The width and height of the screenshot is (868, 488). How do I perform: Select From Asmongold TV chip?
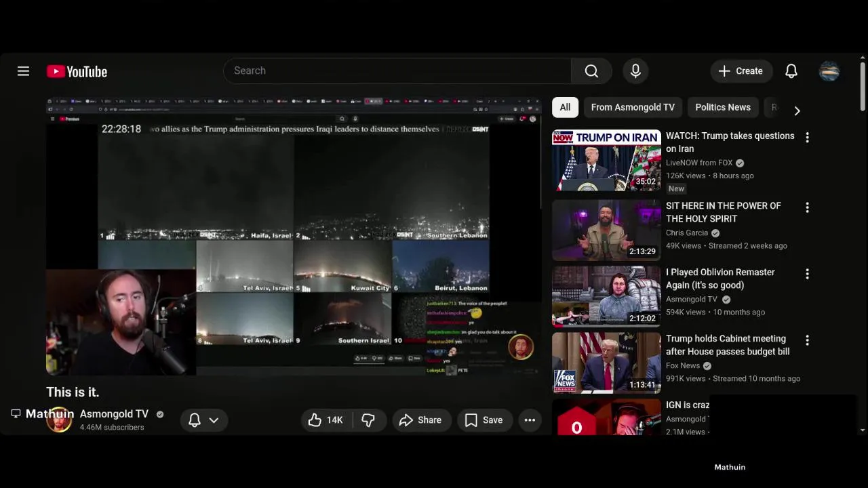(633, 107)
